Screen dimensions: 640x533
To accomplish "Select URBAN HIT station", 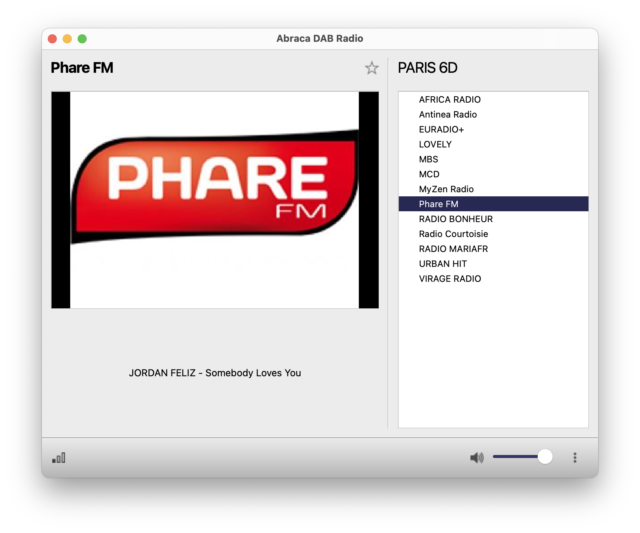I will 493,264.
